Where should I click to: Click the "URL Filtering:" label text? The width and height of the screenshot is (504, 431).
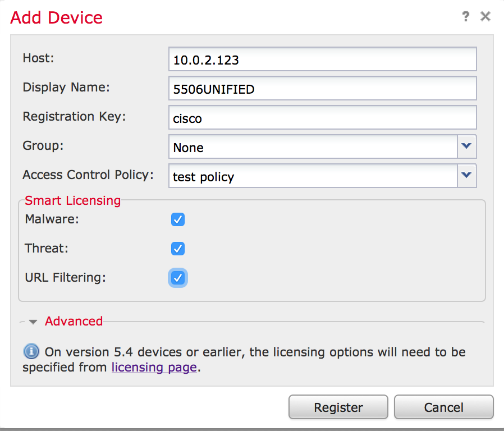coord(65,277)
